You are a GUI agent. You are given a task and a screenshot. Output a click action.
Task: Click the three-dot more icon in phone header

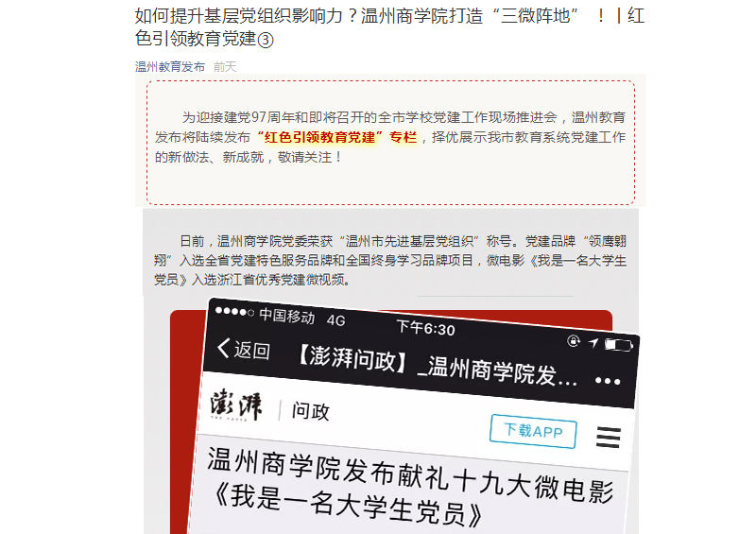[608, 381]
